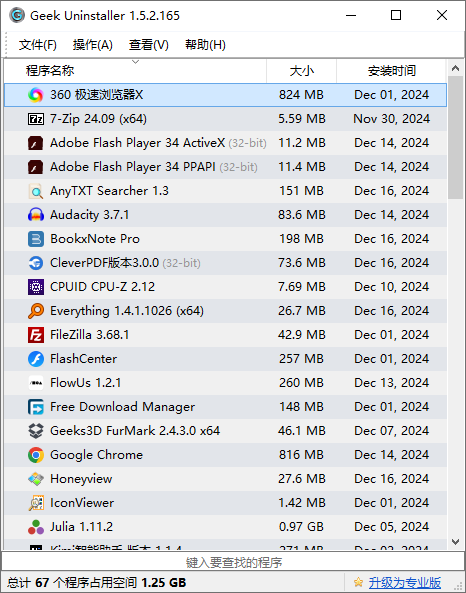Click the 键入要查找的程序 search field
This screenshot has height=593, width=466.
(233, 562)
